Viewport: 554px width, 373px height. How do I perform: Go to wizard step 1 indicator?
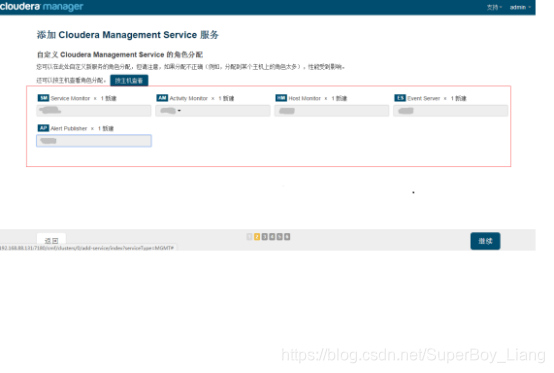tap(249, 237)
